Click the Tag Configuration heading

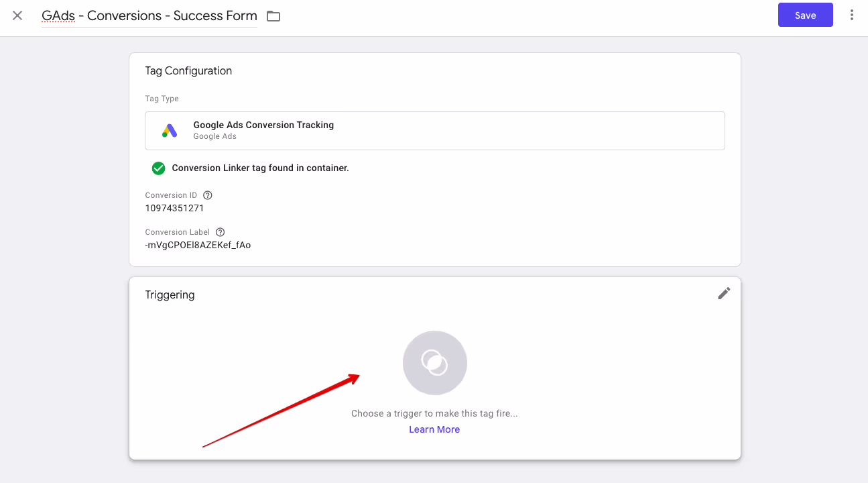[188, 70]
